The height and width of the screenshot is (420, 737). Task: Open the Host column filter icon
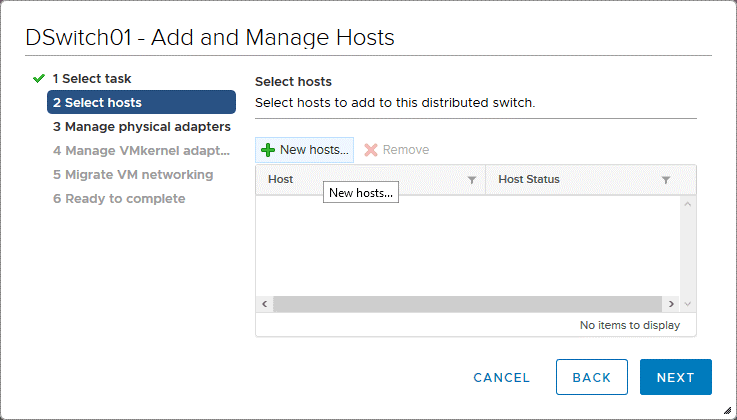472,180
